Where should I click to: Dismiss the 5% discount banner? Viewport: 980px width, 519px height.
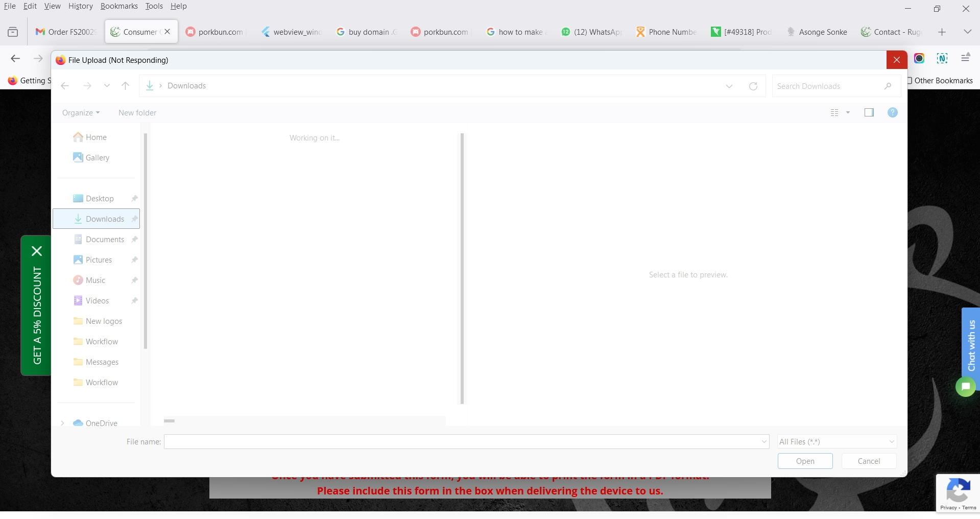[37, 251]
